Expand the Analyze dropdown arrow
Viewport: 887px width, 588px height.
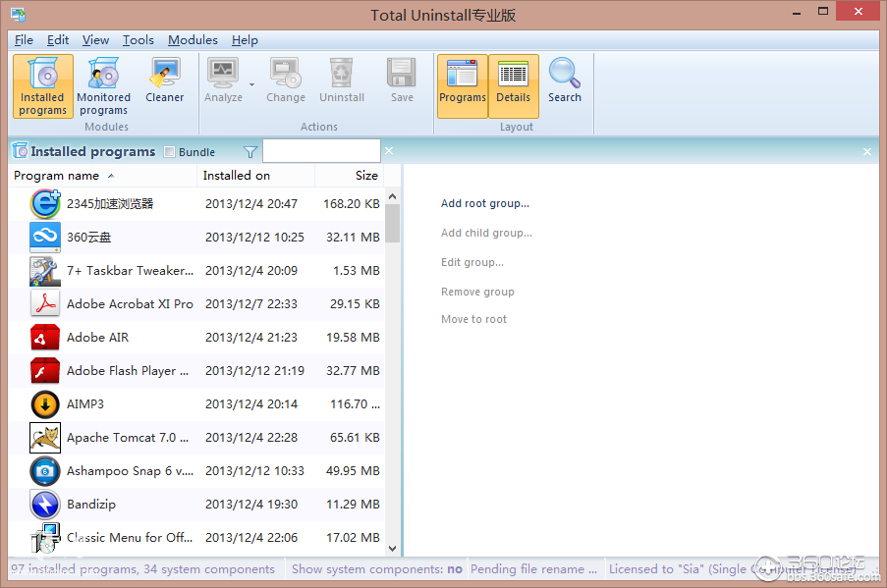click(251, 84)
